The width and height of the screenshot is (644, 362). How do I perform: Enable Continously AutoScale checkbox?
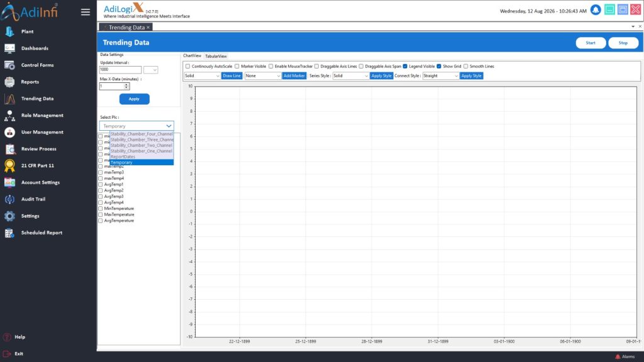point(187,67)
